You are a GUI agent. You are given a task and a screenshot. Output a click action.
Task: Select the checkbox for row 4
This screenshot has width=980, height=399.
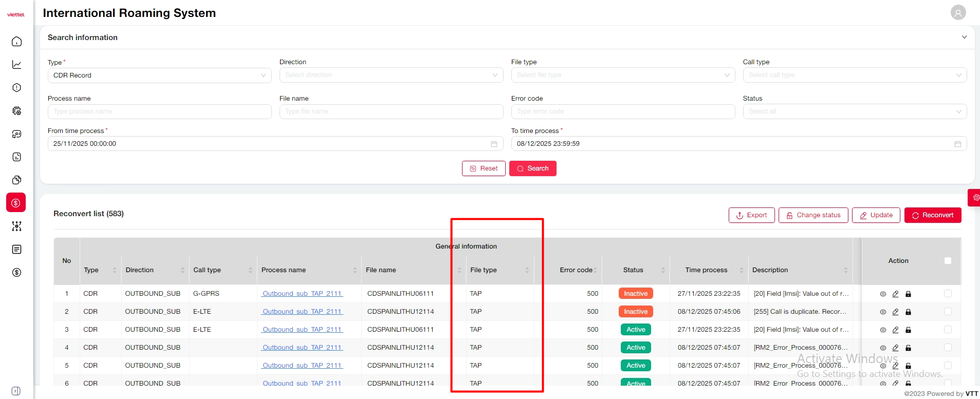pos(948,348)
